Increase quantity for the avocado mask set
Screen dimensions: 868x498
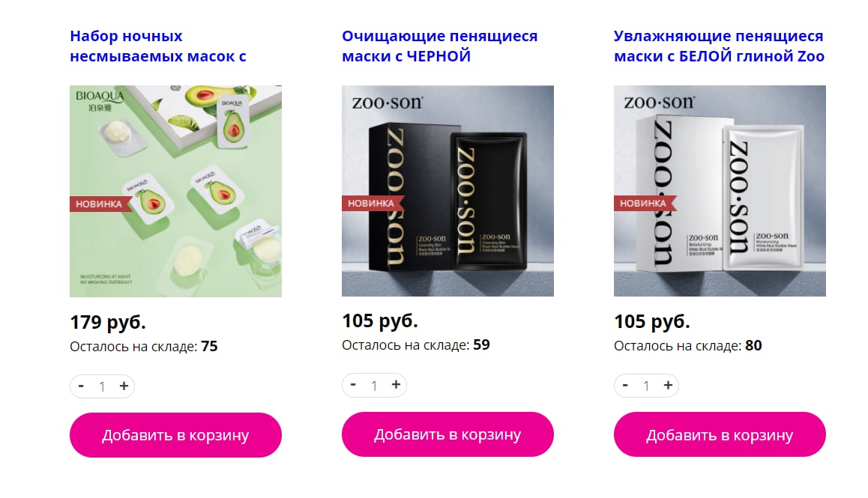click(124, 386)
